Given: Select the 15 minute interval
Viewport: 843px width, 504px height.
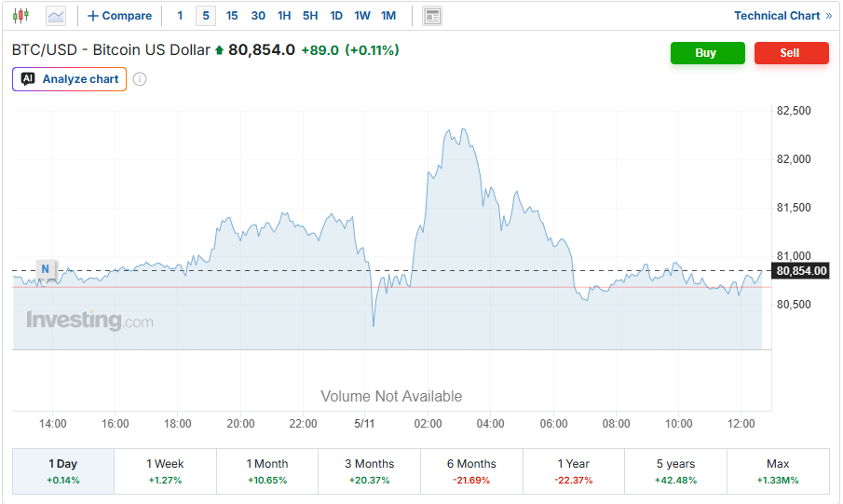Looking at the screenshot, I should 232,16.
